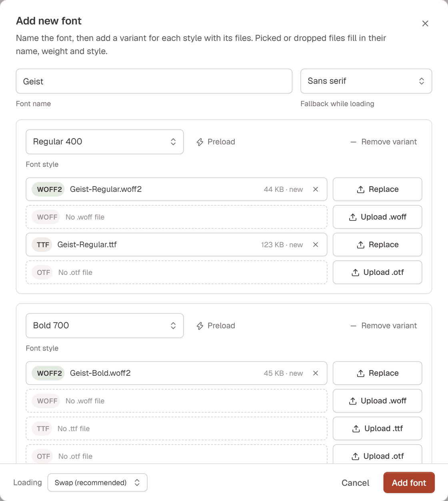Screen dimensions: 448x501
Task: Remove the Geist-Regular.ttf file
Action: pyautogui.click(x=316, y=244)
